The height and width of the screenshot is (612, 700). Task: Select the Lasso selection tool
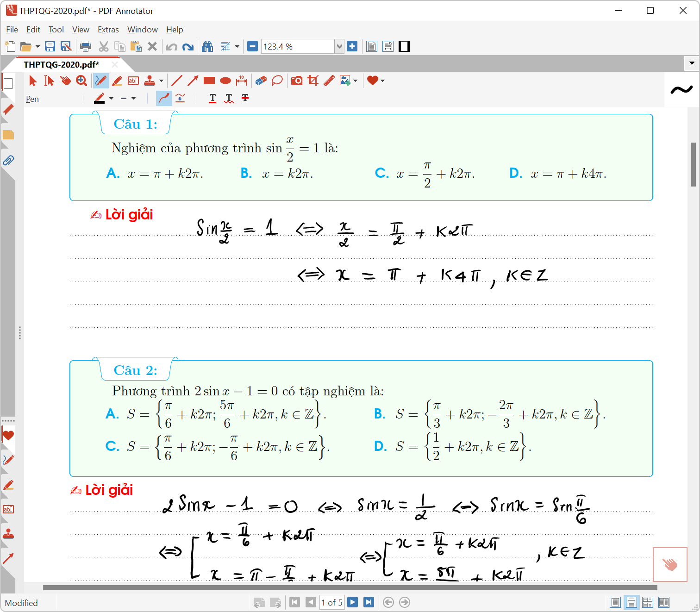[277, 81]
